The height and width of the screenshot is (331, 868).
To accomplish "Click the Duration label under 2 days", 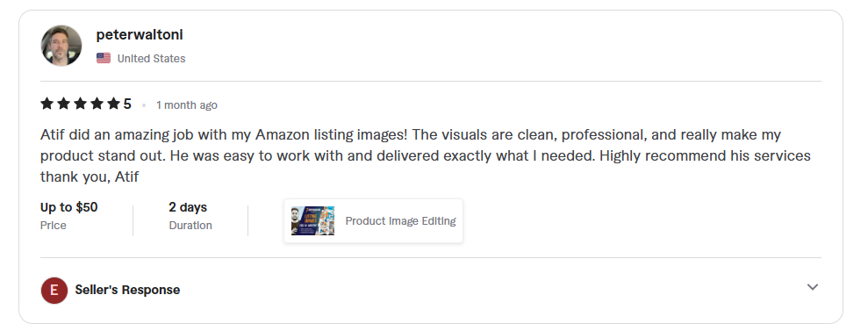I will 190,226.
